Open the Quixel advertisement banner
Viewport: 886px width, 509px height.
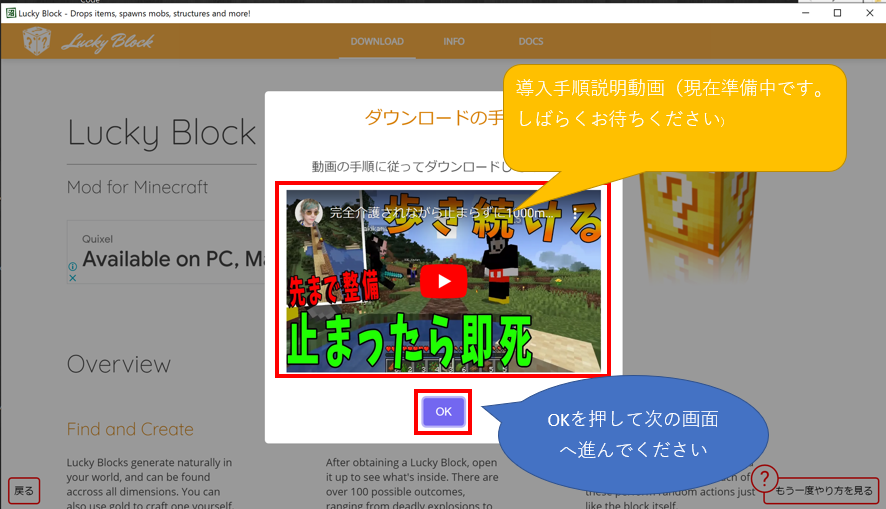166,252
